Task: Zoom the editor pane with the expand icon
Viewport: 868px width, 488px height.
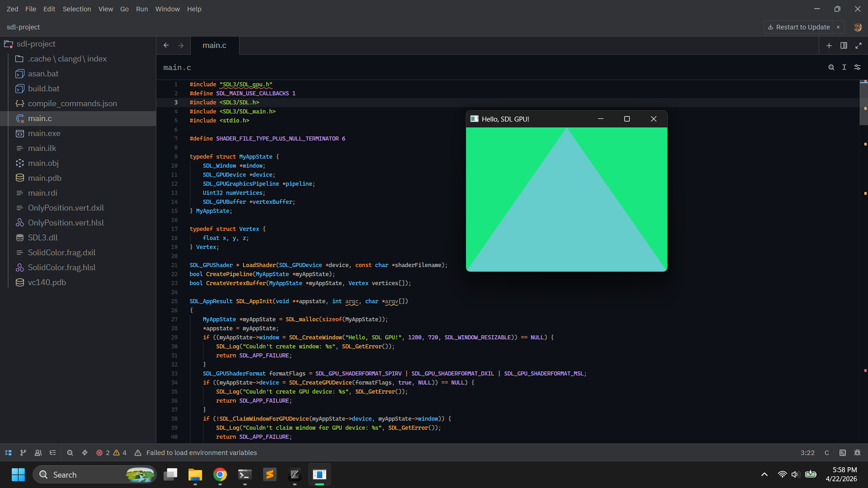Action: pyautogui.click(x=859, y=46)
